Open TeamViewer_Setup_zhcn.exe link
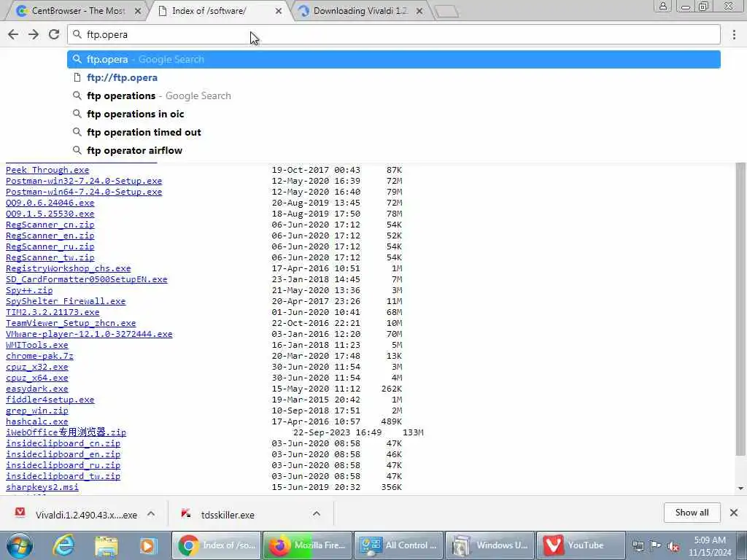 [71, 323]
